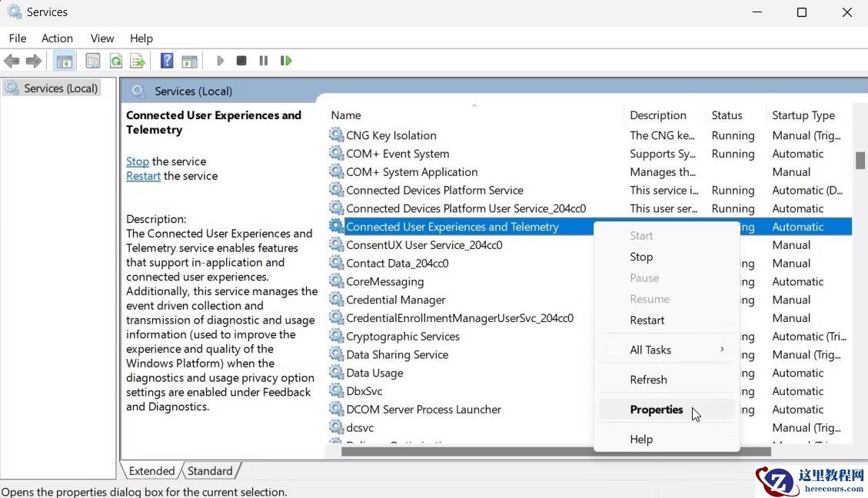Sort by the Startup Type column header
This screenshot has height=498, width=868.
803,115
